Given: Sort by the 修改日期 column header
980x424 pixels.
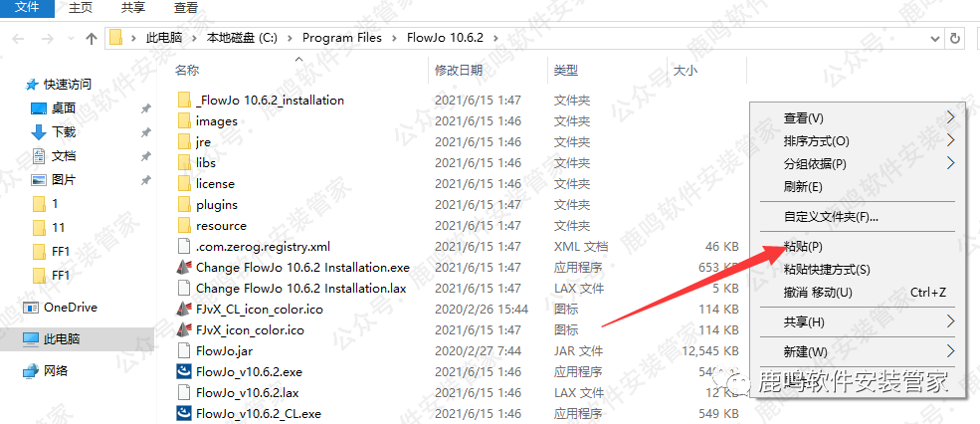Looking at the screenshot, I should pos(459,71).
